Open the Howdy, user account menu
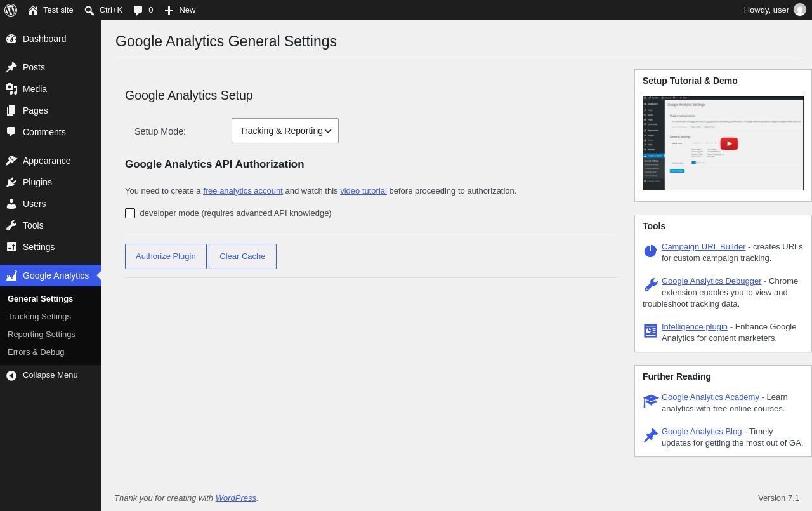This screenshot has width=812, height=511. pos(775,10)
